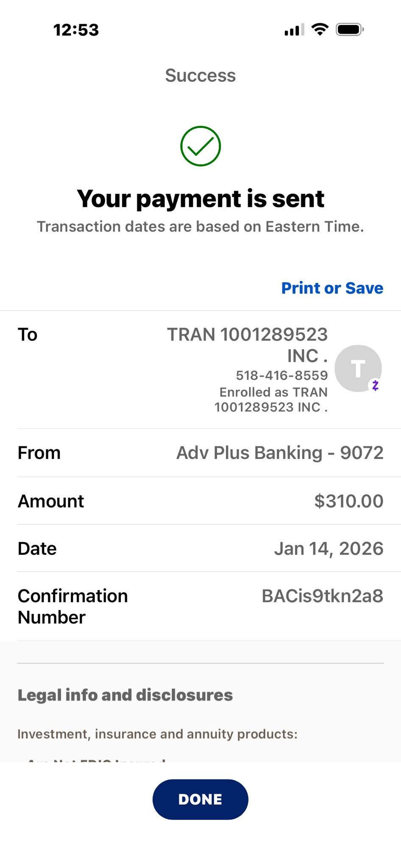Open the Print or Save link
Image resolution: width=401 pixels, height=868 pixels.
(x=332, y=288)
